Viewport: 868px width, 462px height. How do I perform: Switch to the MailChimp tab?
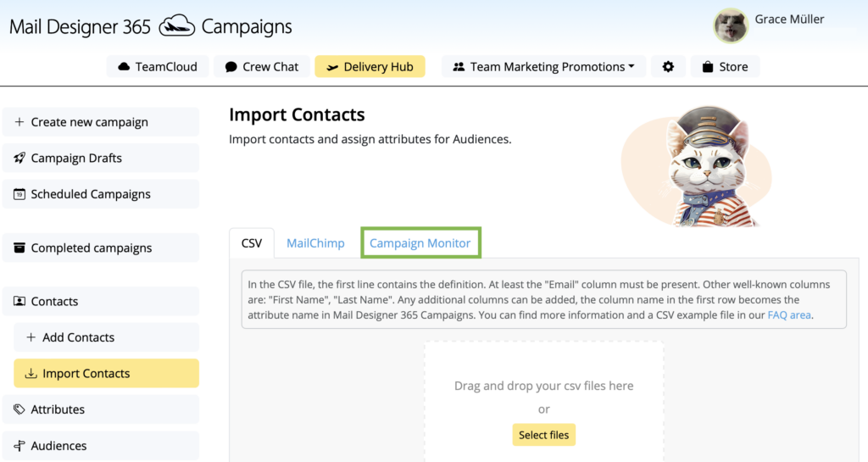(x=315, y=243)
